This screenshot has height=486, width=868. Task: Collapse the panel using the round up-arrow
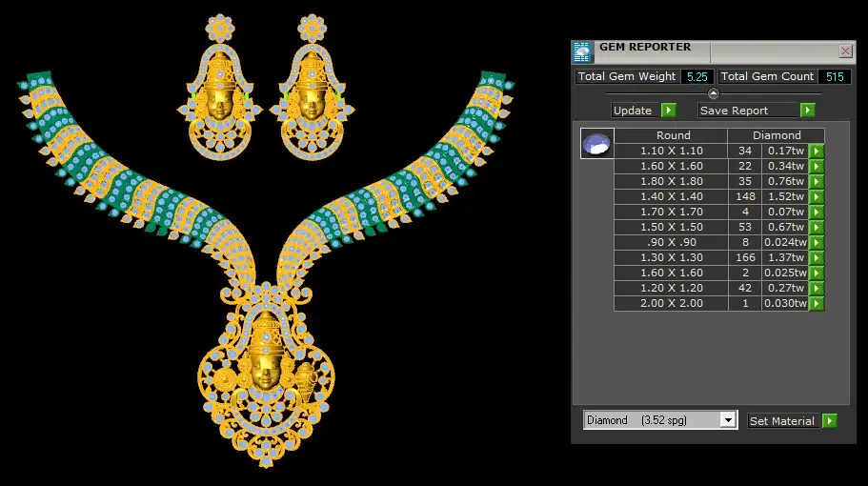713,93
